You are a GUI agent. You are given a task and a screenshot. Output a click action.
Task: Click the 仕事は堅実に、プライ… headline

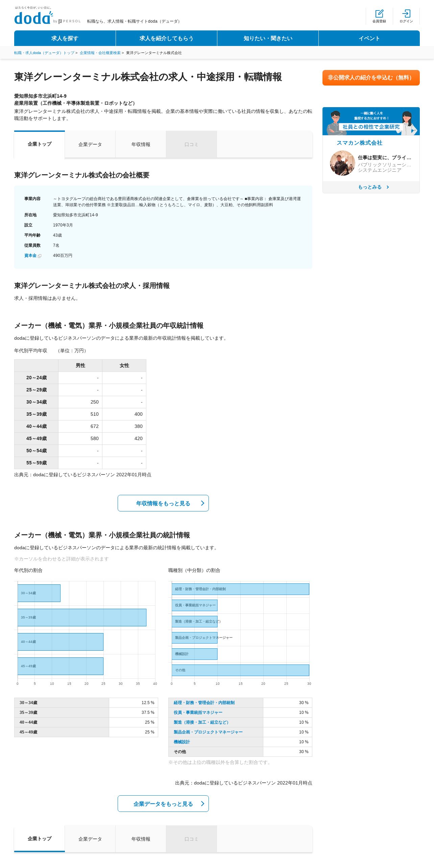[x=385, y=158]
